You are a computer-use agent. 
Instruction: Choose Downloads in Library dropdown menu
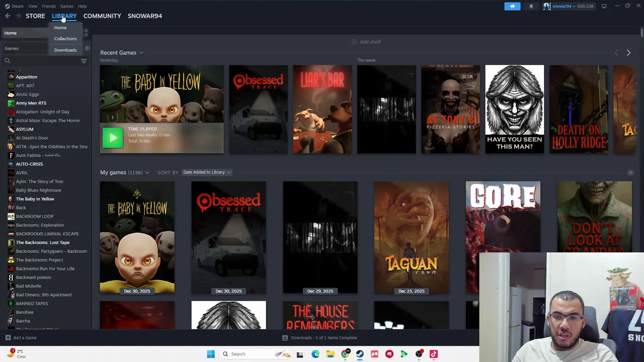65,50
